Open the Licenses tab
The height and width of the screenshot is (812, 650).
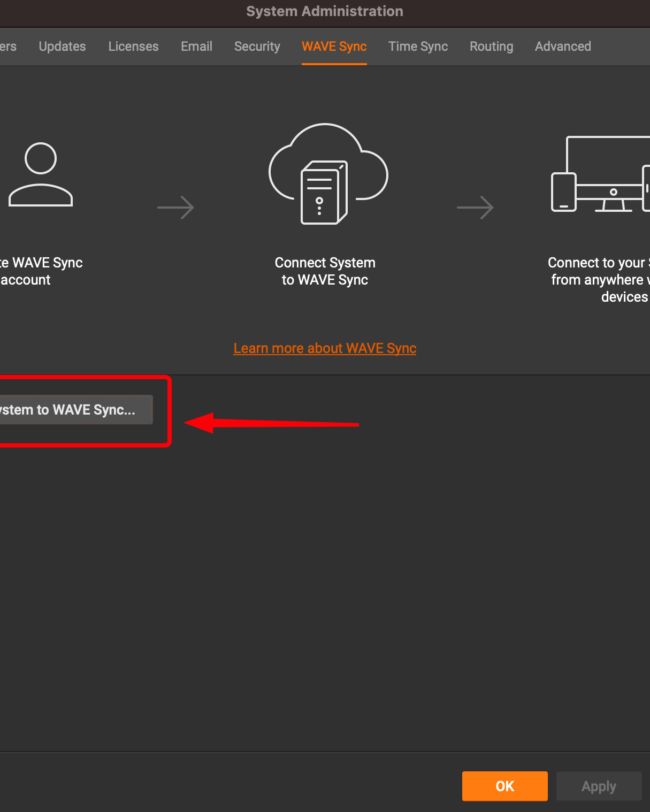[x=133, y=47]
